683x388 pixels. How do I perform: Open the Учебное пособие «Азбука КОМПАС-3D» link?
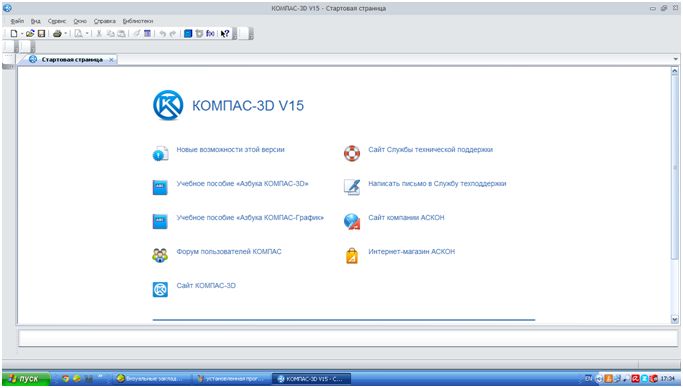(242, 183)
